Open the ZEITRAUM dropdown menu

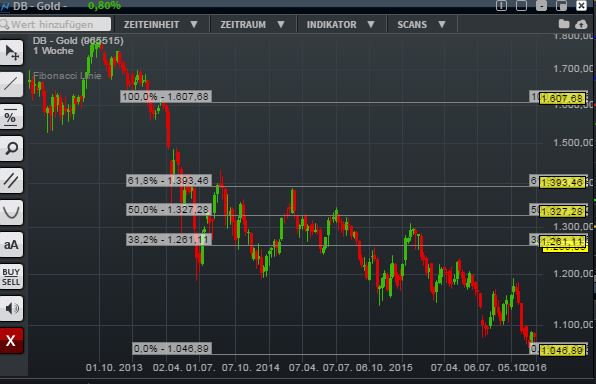(252, 25)
